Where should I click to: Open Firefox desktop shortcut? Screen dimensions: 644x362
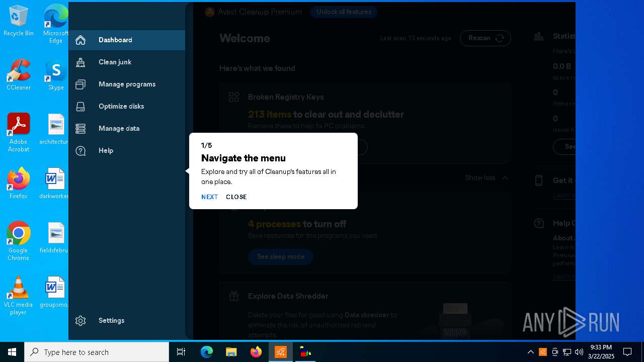pos(19,184)
